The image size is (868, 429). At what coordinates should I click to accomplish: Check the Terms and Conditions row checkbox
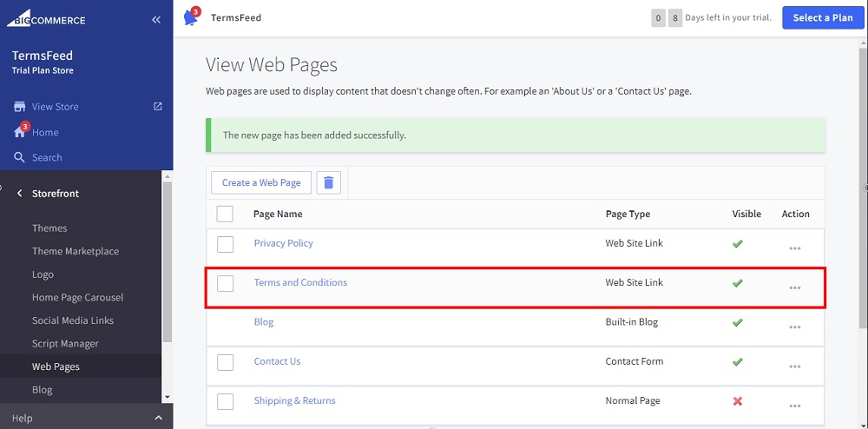click(x=225, y=283)
